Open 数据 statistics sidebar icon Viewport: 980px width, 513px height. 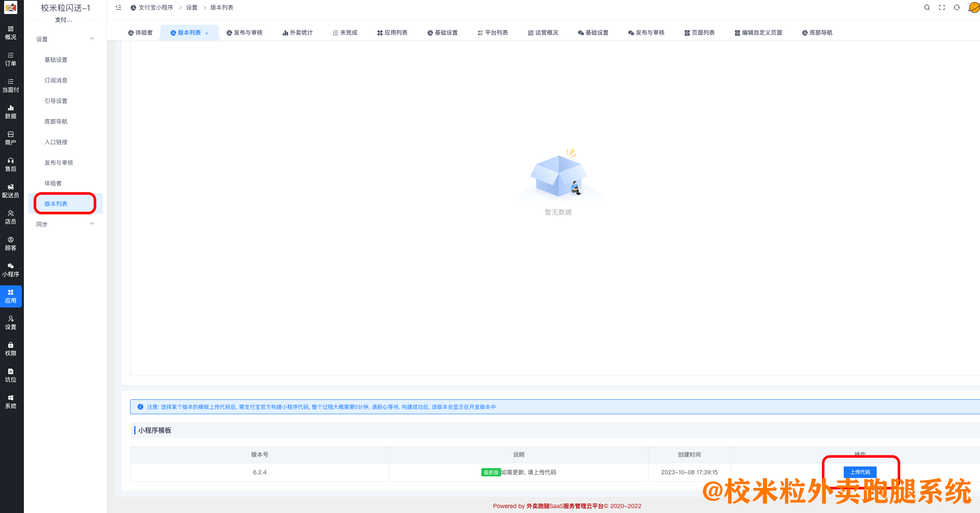pos(11,112)
